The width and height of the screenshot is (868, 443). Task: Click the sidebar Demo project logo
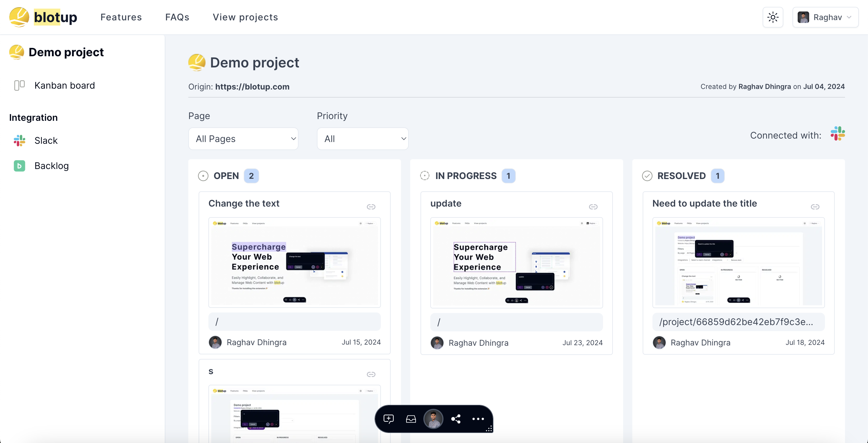coord(17,52)
